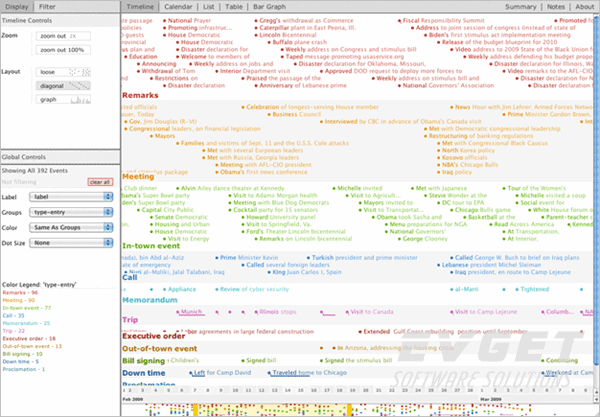Select the Fiscal Responsibility Summit event

pos(441,20)
